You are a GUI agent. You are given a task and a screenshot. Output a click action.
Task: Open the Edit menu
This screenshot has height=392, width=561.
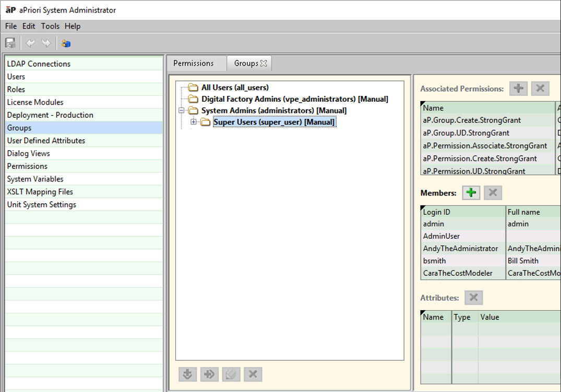pyautogui.click(x=29, y=26)
